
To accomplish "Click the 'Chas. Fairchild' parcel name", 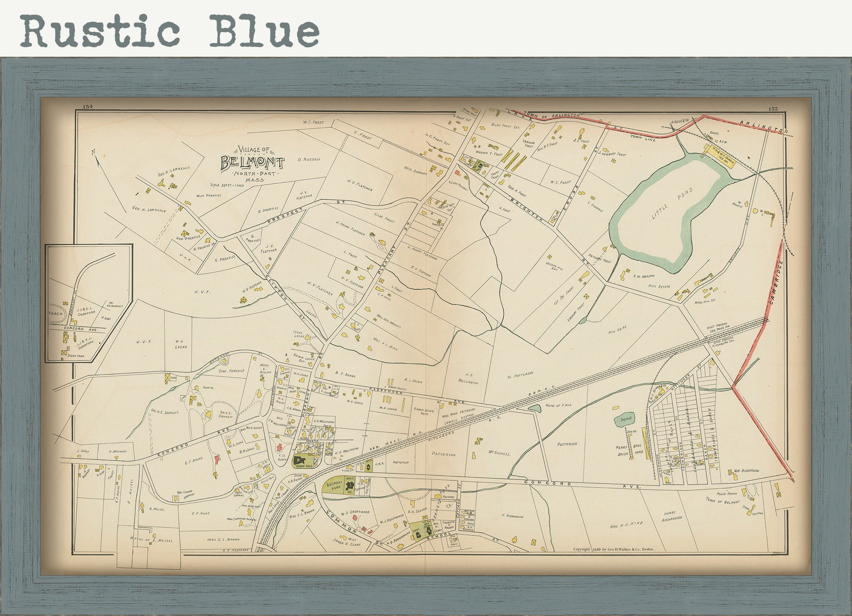I will (231, 371).
